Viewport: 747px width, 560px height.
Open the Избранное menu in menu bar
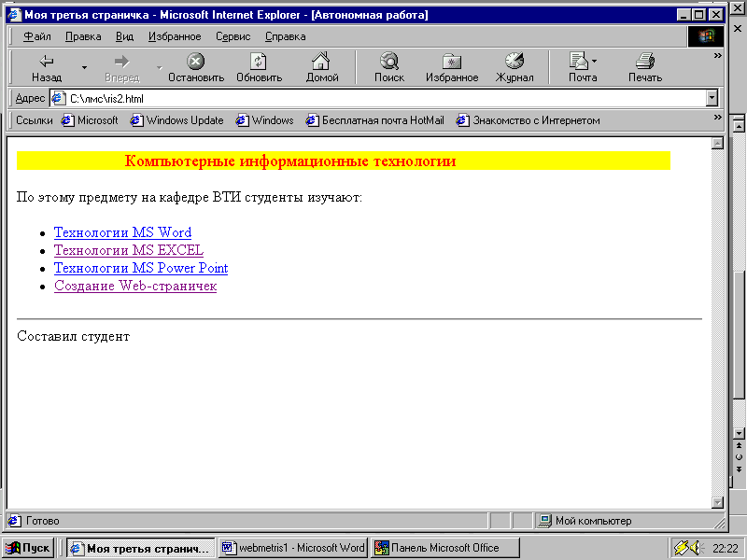click(x=175, y=36)
